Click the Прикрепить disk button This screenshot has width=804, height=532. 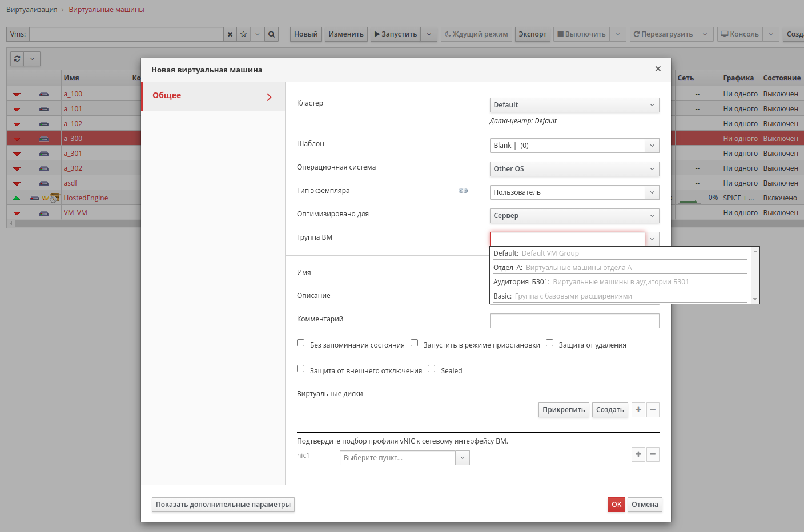click(x=564, y=410)
